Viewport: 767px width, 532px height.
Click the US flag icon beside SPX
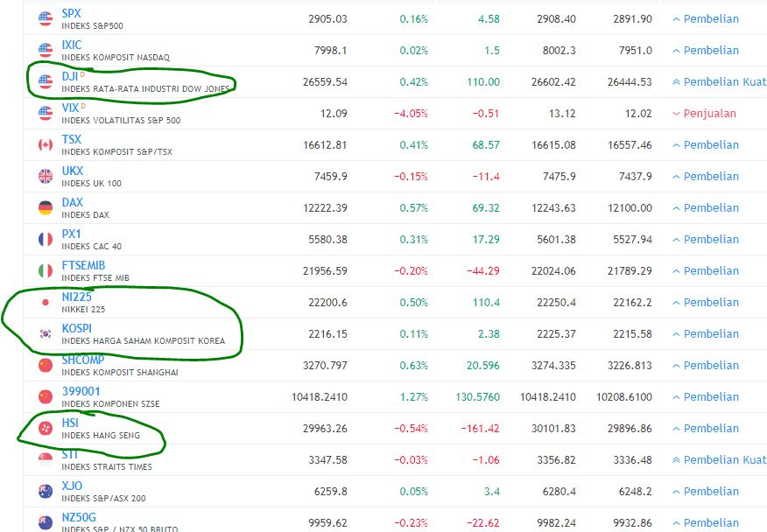(45, 18)
